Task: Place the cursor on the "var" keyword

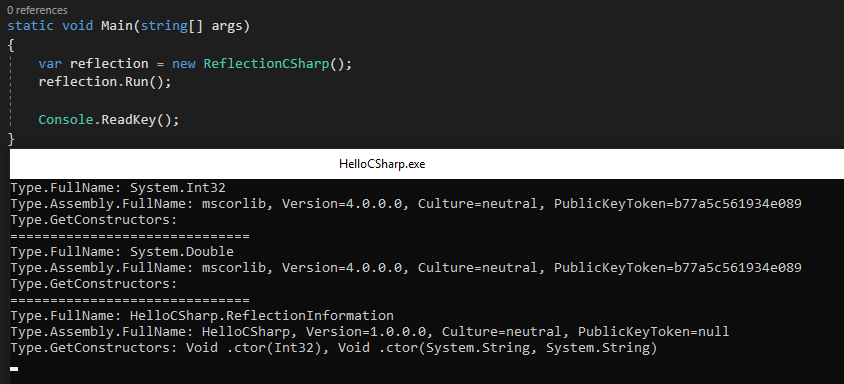Action: pos(50,64)
